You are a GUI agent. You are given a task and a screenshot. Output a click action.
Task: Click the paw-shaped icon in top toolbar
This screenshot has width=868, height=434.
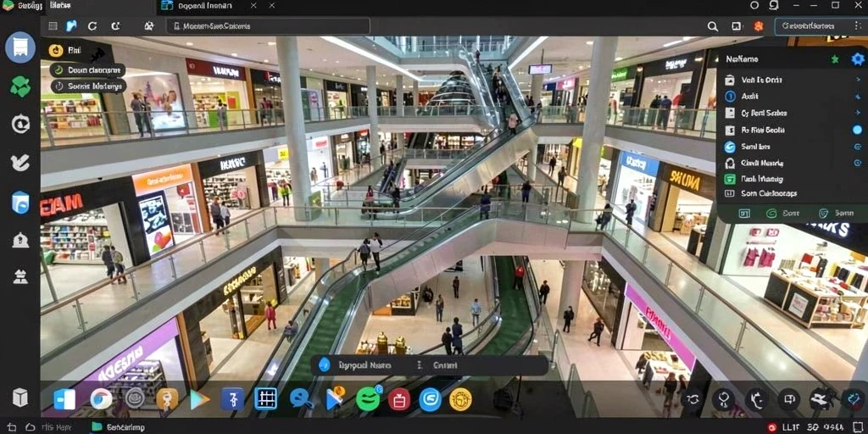[149, 26]
